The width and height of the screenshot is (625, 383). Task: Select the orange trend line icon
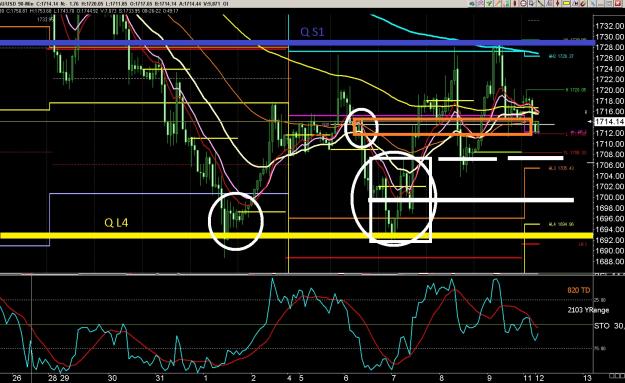pos(497,3)
